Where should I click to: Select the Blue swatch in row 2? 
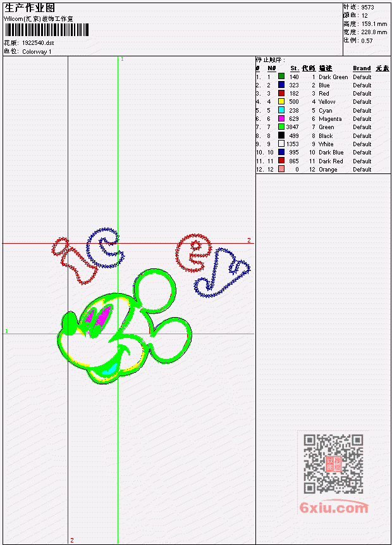pyautogui.click(x=281, y=85)
